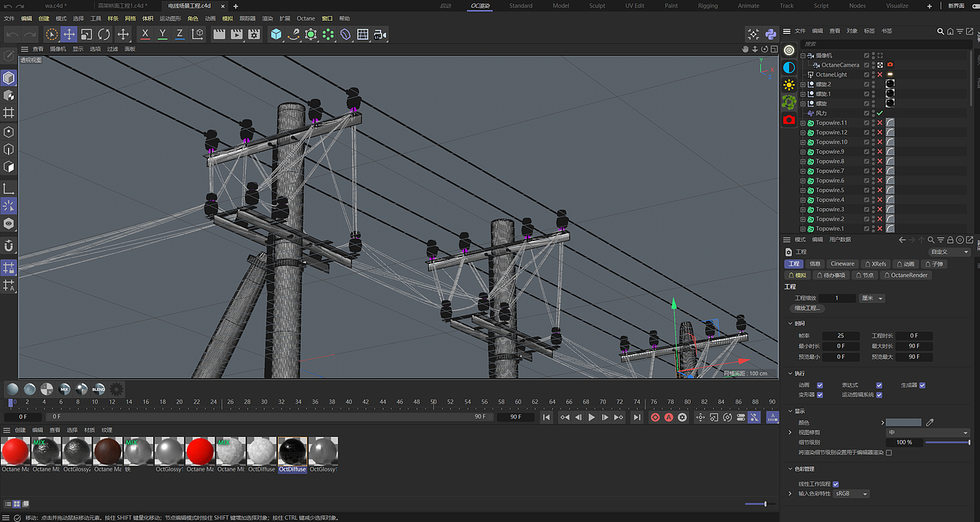Add a Cube primitive object
The height and width of the screenshot is (522, 980).
click(276, 34)
